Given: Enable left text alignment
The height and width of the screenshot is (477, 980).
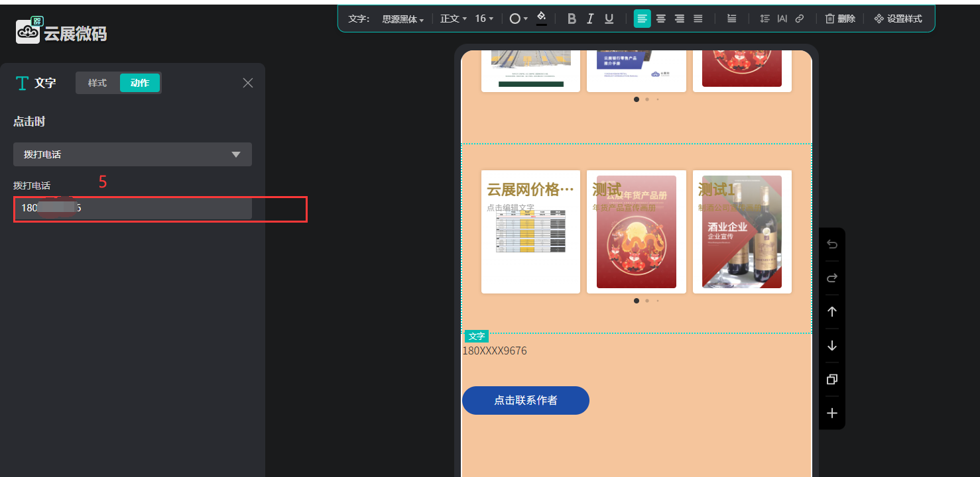Looking at the screenshot, I should click(x=642, y=19).
